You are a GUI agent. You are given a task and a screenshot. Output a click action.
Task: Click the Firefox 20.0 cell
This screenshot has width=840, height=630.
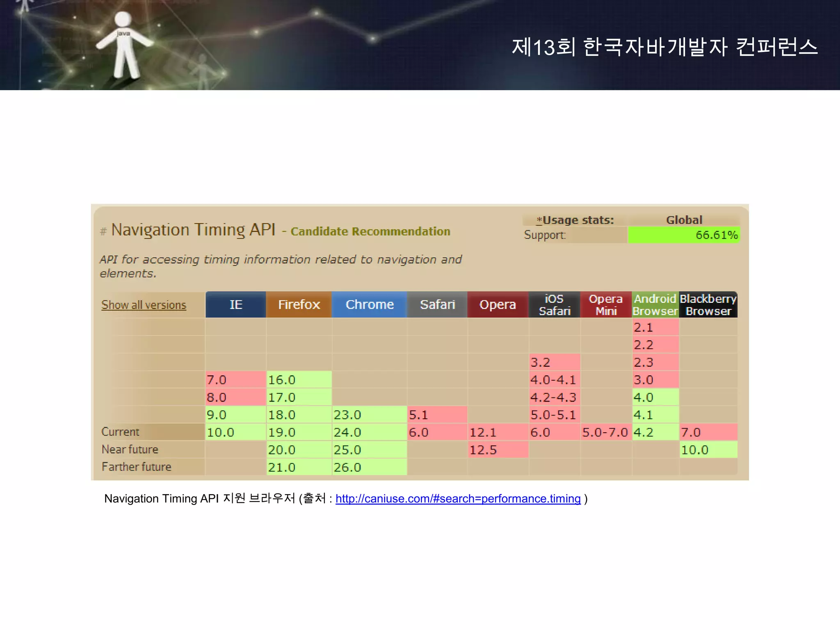point(299,450)
